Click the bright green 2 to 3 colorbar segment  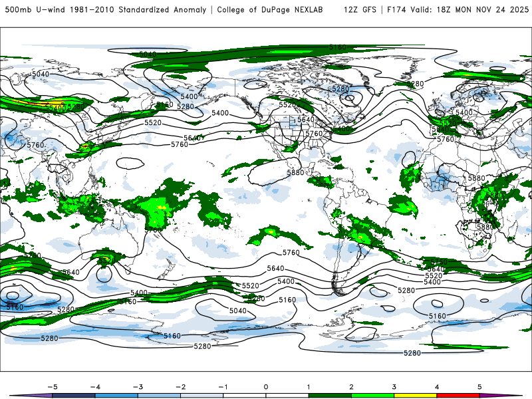pos(372,396)
